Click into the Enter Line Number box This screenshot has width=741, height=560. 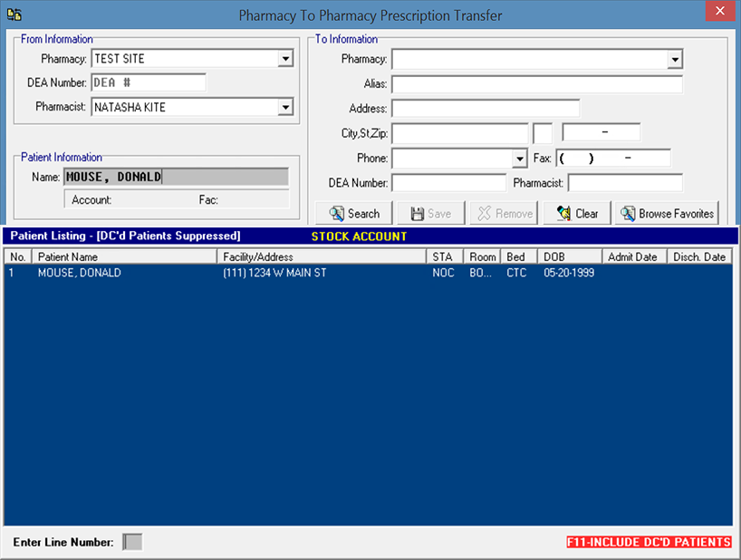[x=132, y=542]
